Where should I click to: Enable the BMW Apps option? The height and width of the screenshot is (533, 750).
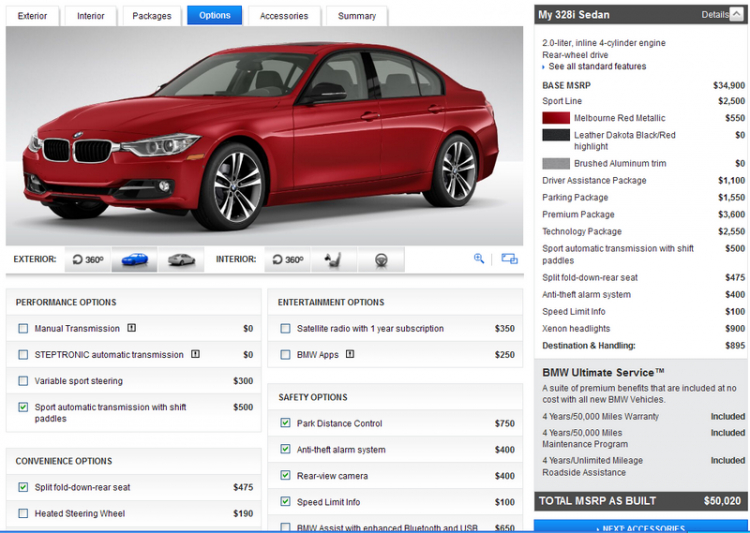pyautogui.click(x=285, y=355)
